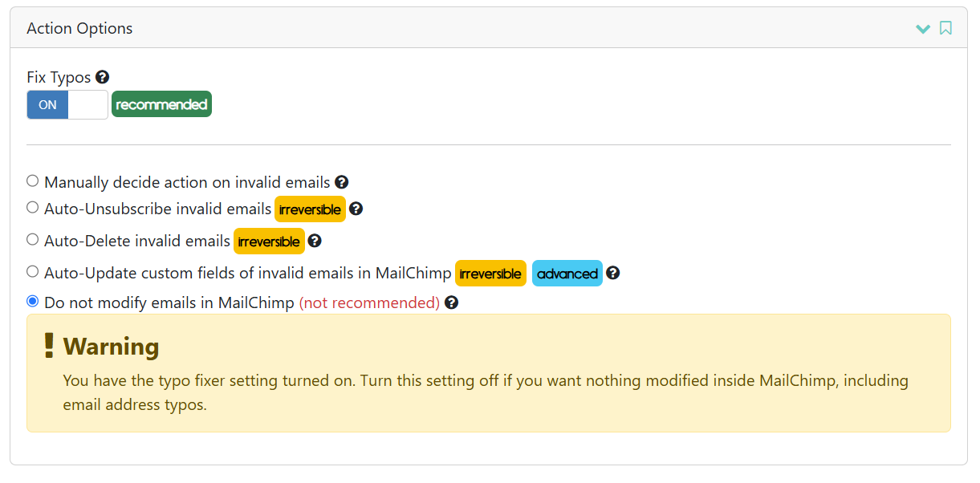Select Manually decide action on invalid emails

(32, 181)
